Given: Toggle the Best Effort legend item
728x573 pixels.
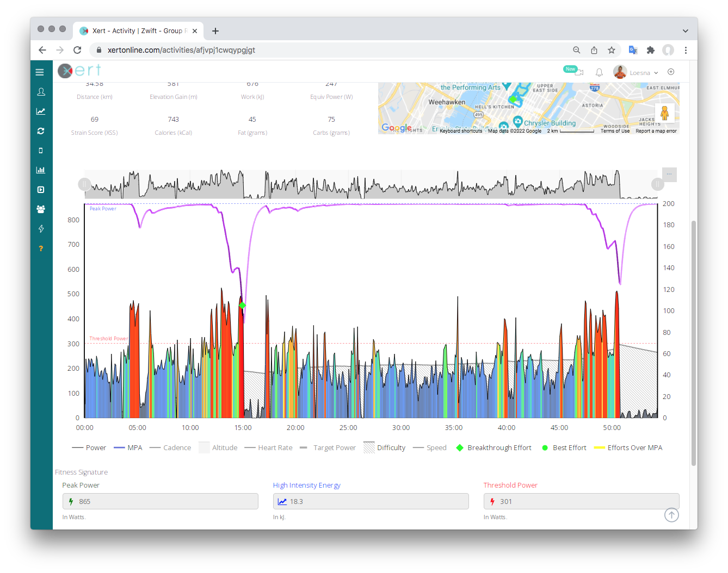Looking at the screenshot, I should click(x=564, y=448).
